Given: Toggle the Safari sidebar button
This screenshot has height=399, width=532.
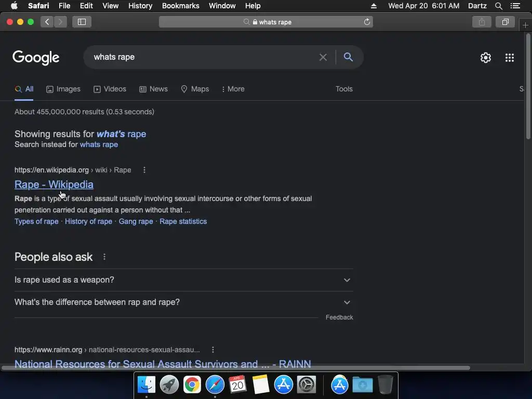Looking at the screenshot, I should (82, 22).
